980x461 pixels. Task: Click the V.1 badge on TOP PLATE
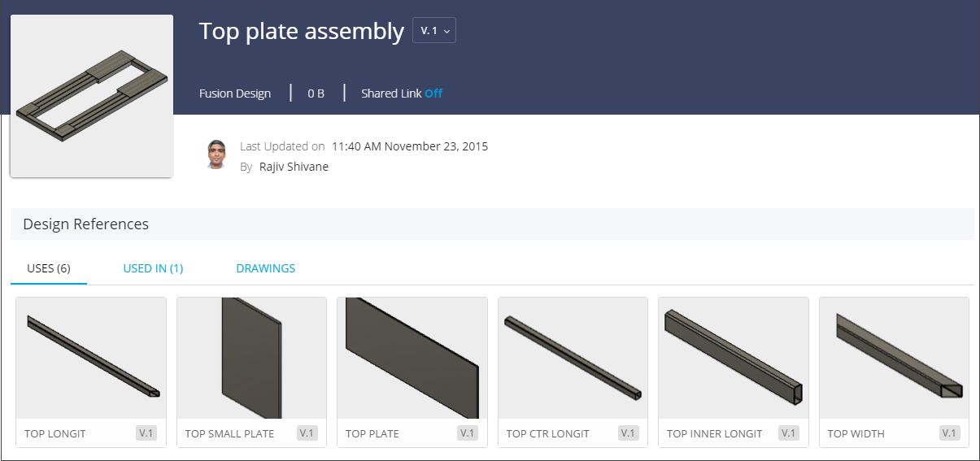[x=468, y=433]
